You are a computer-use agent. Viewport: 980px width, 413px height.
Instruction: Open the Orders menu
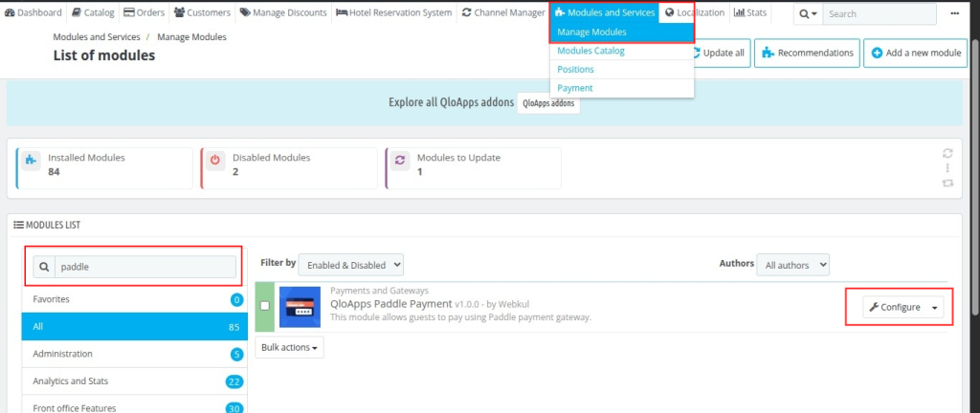click(x=144, y=12)
